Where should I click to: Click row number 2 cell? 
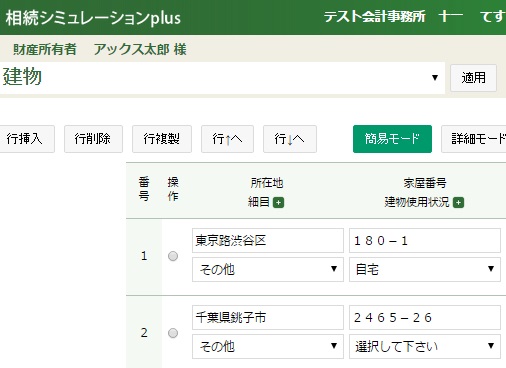pyautogui.click(x=144, y=333)
